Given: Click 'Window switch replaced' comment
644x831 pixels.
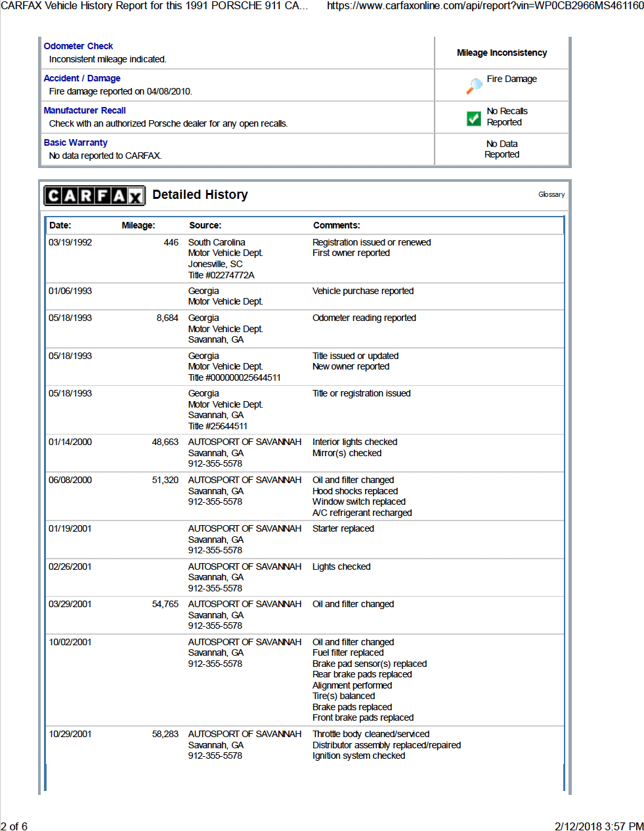Looking at the screenshot, I should [359, 501].
